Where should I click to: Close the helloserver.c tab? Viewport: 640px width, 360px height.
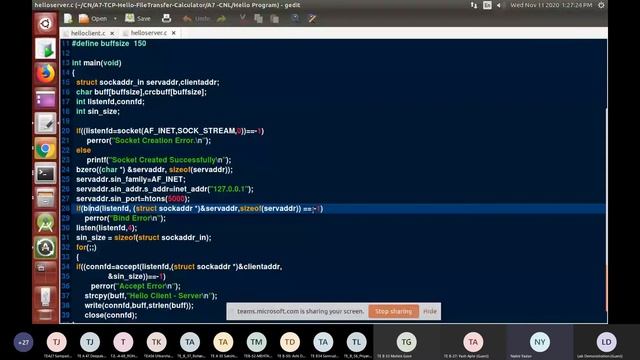point(173,33)
